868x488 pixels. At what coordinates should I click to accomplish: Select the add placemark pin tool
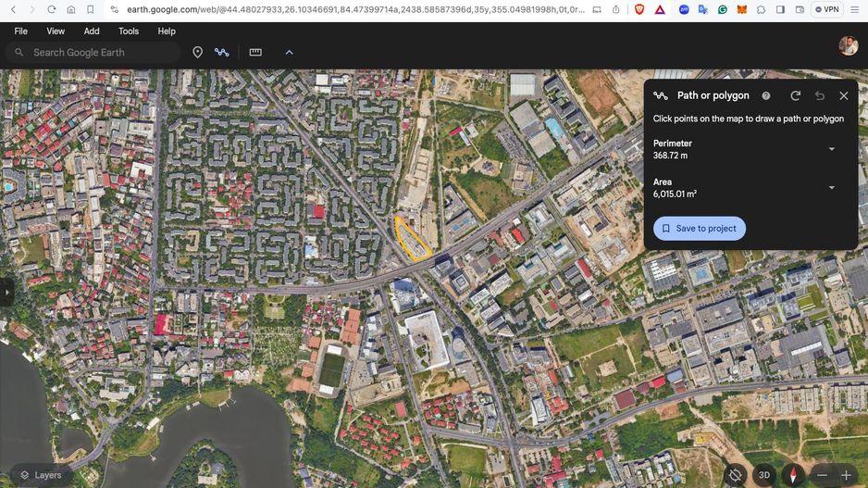tap(197, 53)
